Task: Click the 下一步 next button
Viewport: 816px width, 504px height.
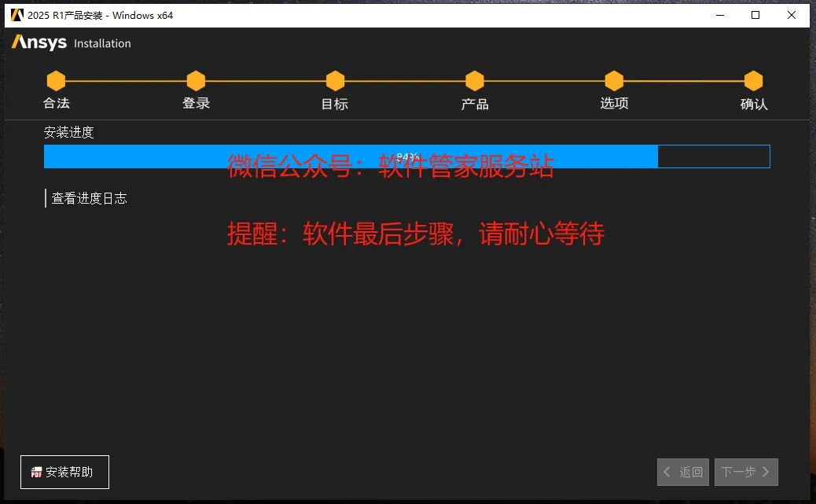Action: pyautogui.click(x=746, y=472)
